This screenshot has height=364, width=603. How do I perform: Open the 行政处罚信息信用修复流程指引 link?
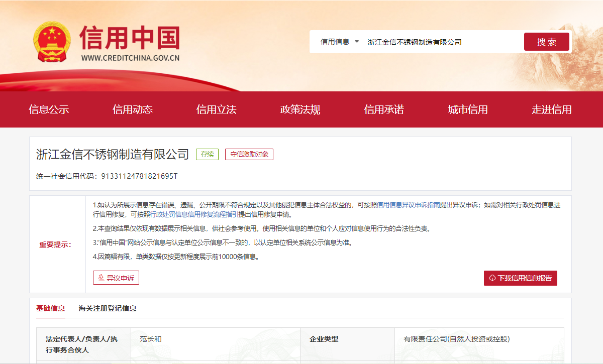(x=194, y=214)
